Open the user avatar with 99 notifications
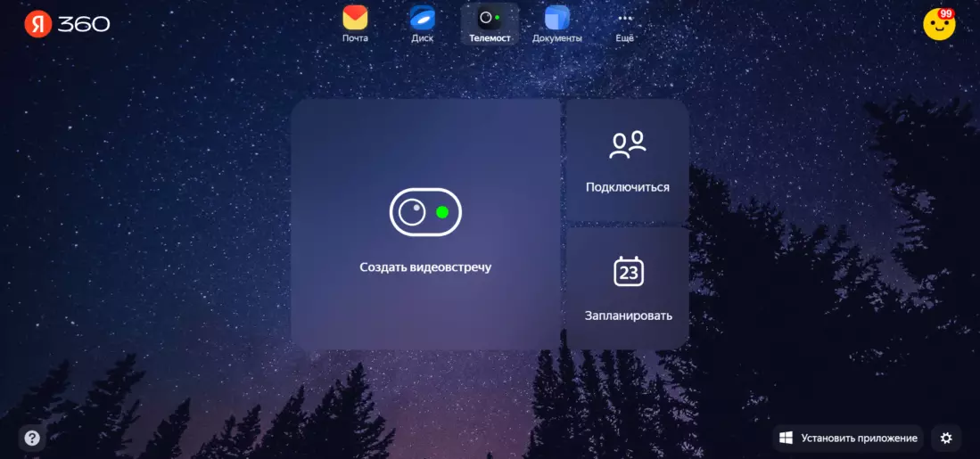The height and width of the screenshot is (459, 980). pos(939,24)
